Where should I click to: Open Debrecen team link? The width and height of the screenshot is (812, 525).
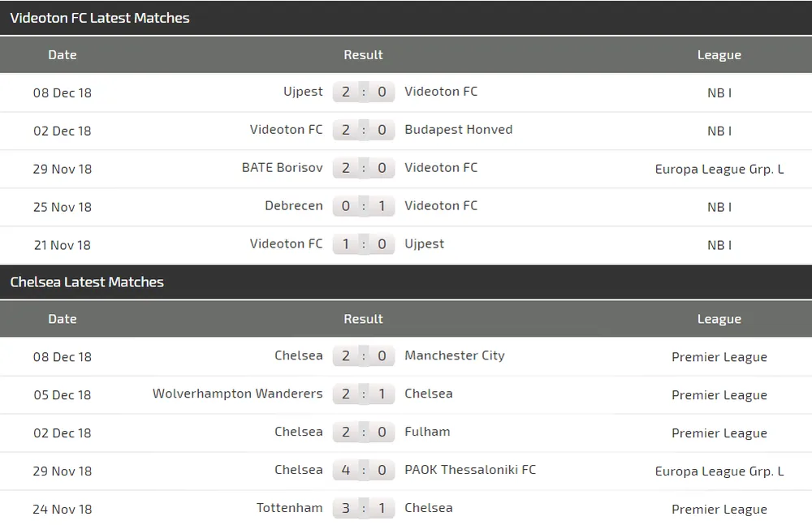[x=293, y=206]
